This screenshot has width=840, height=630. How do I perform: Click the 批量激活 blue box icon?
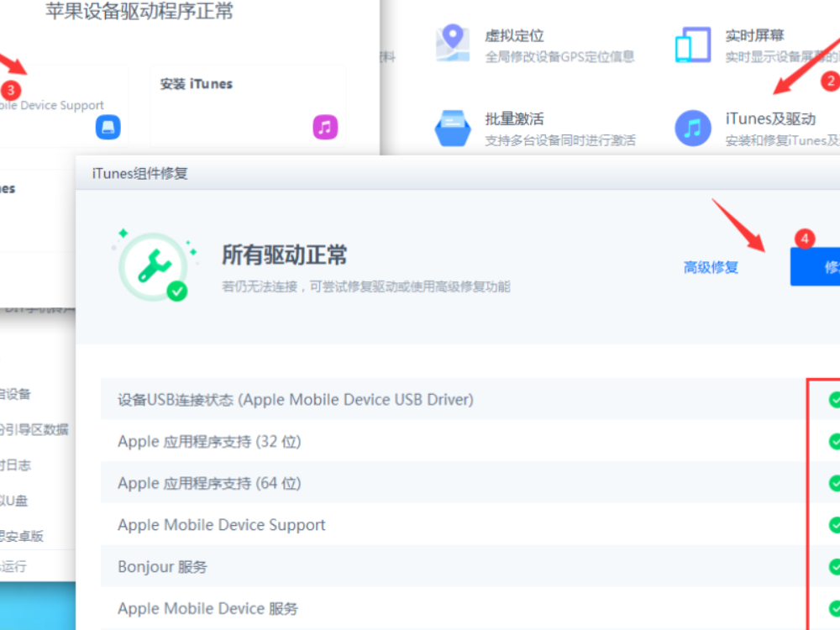[x=453, y=128]
